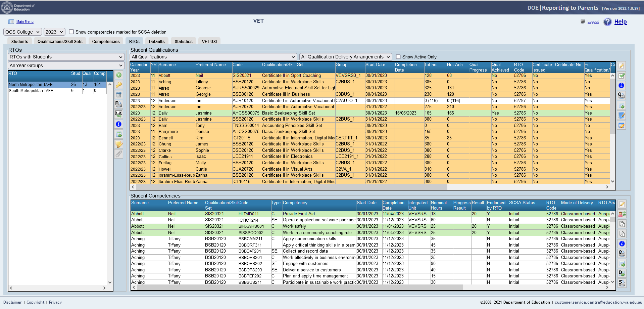644x309 pixels.
Task: Click the blue info icon in RTOs panel
Action: pos(119,124)
